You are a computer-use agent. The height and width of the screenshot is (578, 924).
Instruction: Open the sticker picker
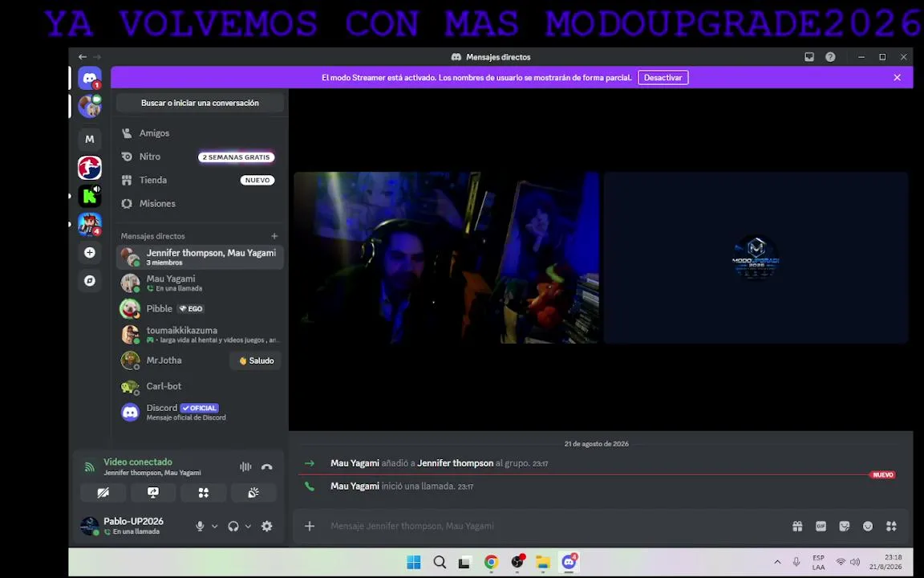tap(845, 526)
